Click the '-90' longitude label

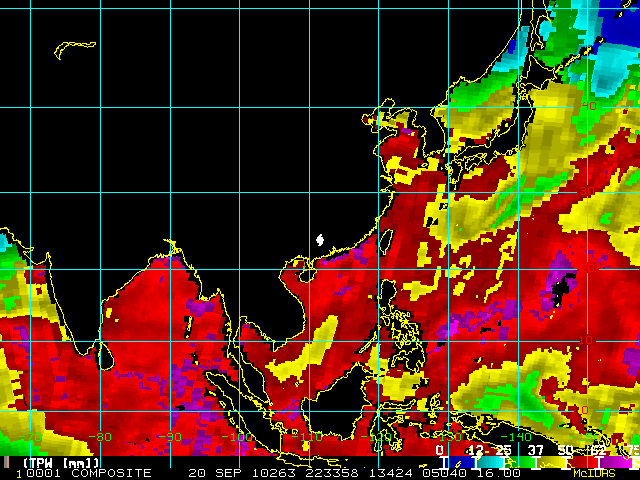point(169,437)
